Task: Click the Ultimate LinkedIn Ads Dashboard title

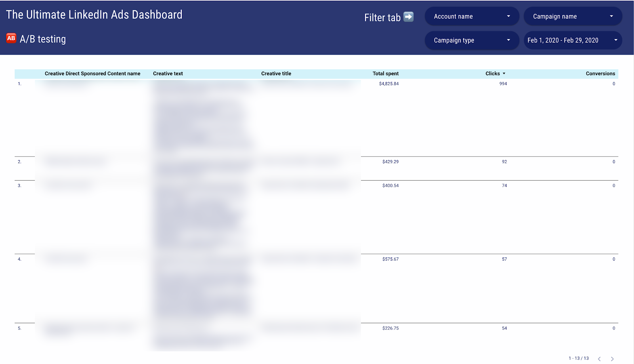Action: click(x=94, y=15)
